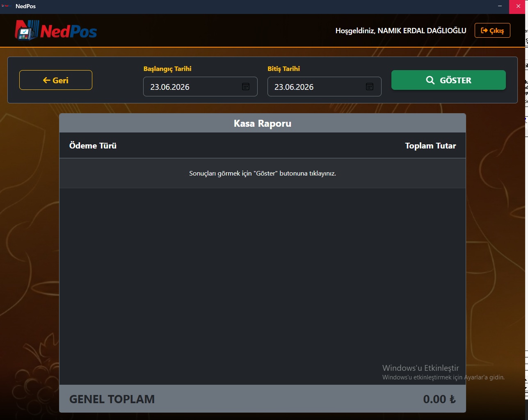This screenshot has height=420, width=528.
Task: Click the GENEL TOPLAM footer label
Action: coord(112,399)
